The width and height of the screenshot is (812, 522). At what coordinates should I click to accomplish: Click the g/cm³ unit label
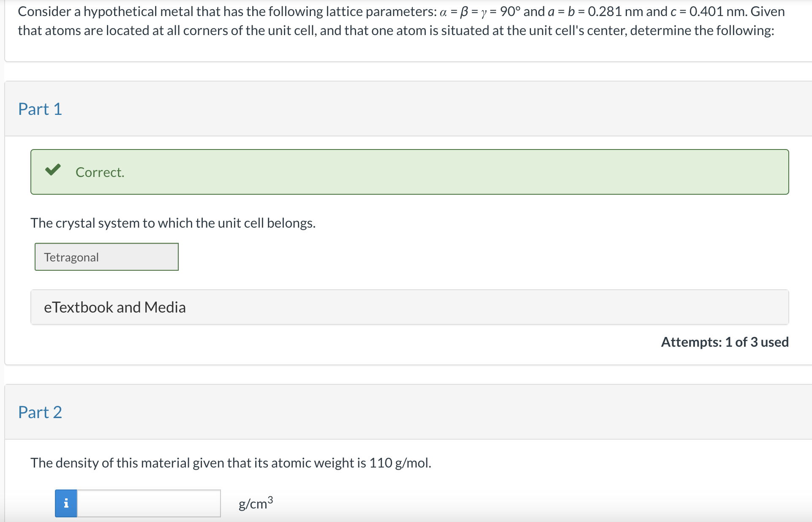[256, 503]
